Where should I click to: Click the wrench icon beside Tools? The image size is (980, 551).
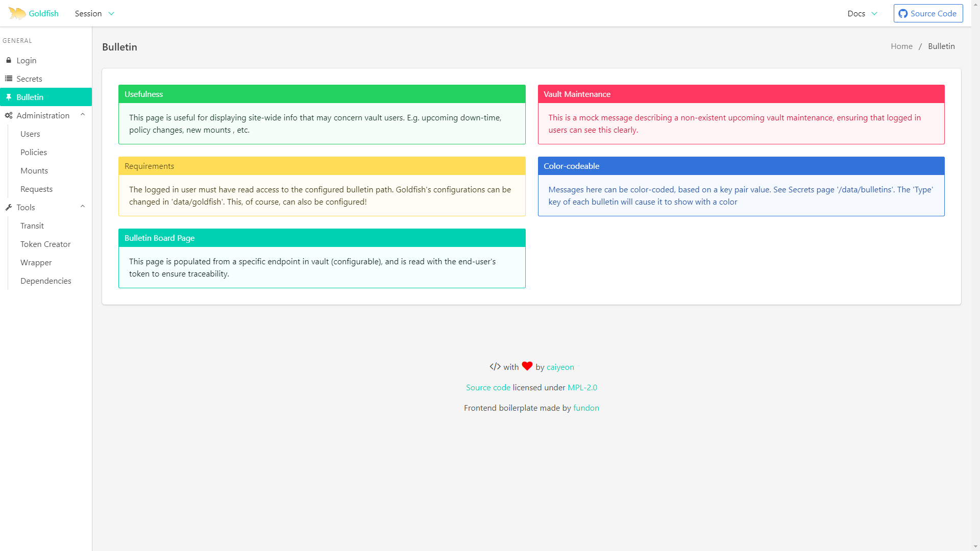point(9,207)
